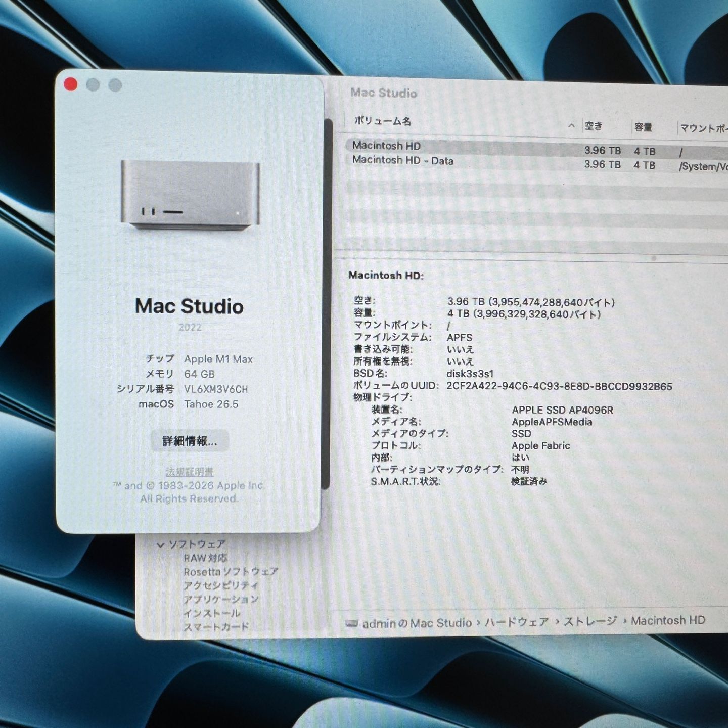728x728 pixels.
Task: Click the Mac Studio window title
Action: (x=384, y=93)
